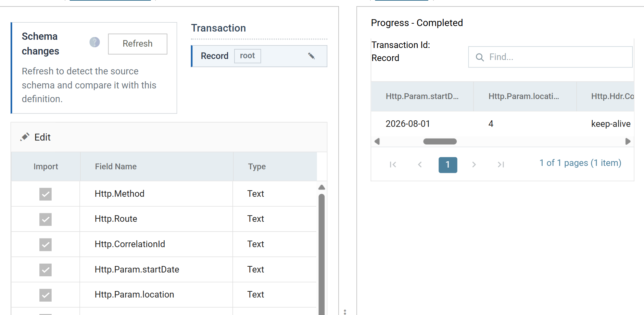The image size is (644, 315).
Task: Click the Field Name column header
Action: (x=156, y=167)
